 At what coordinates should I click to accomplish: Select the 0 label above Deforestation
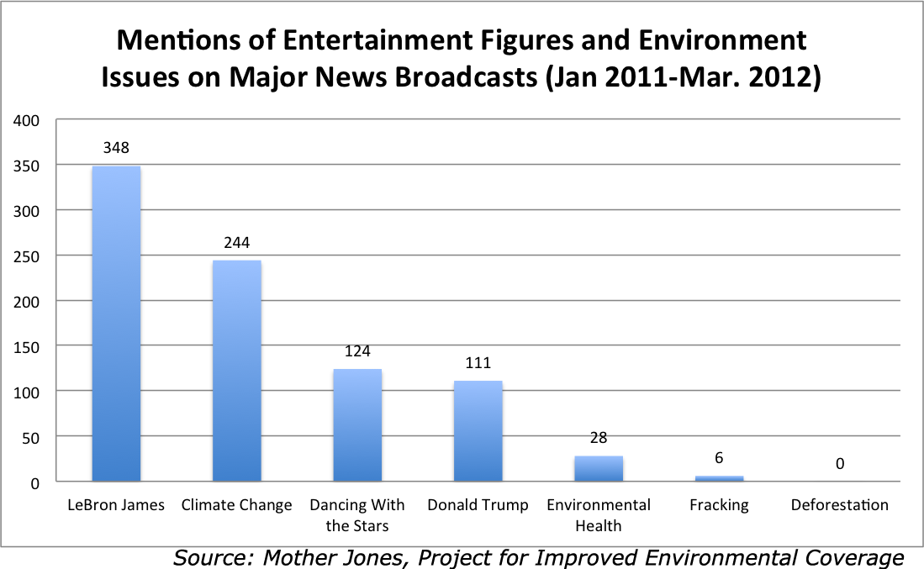click(839, 463)
